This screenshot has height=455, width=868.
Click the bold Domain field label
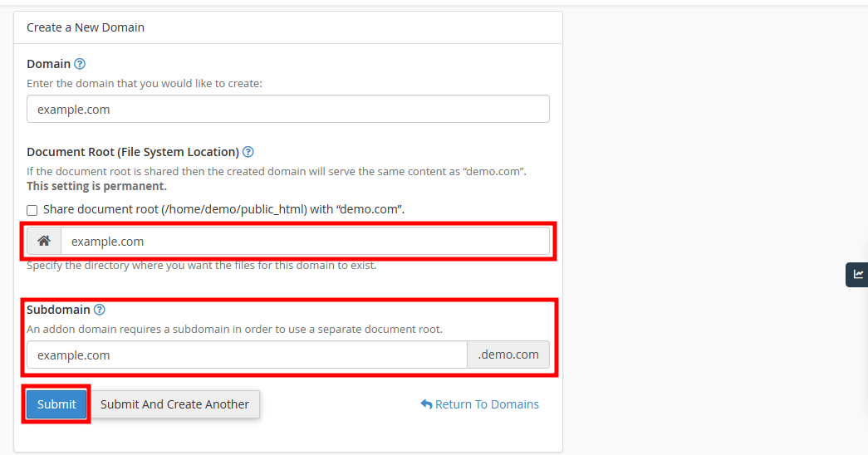coord(48,64)
